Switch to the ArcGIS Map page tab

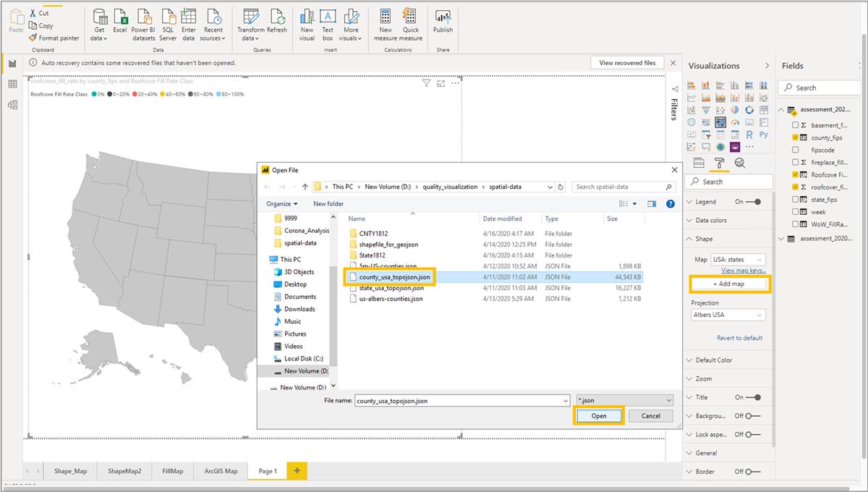click(x=221, y=471)
